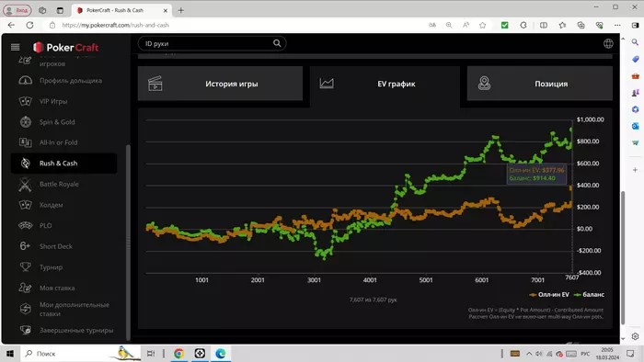Open Outlook in Edge sidebar
Screen dimensions: 644x362
[635, 126]
